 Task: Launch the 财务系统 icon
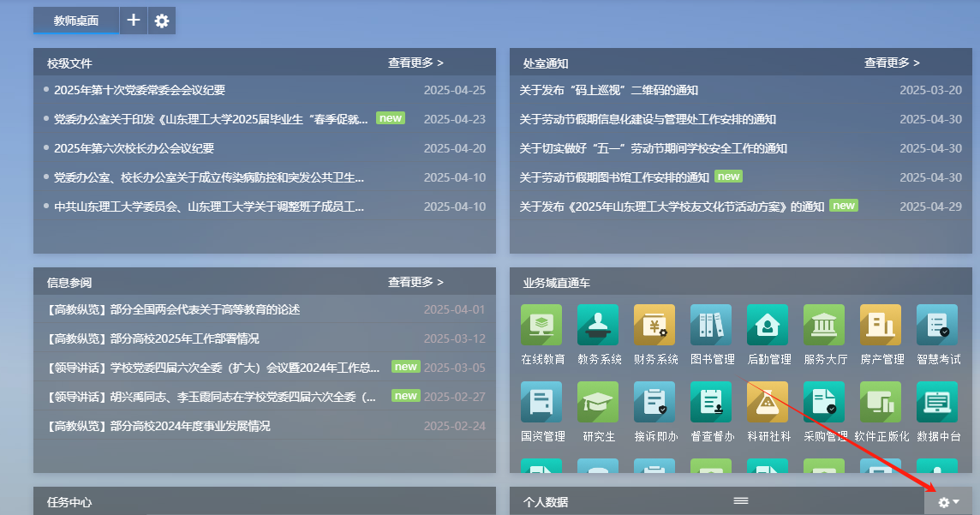point(655,326)
